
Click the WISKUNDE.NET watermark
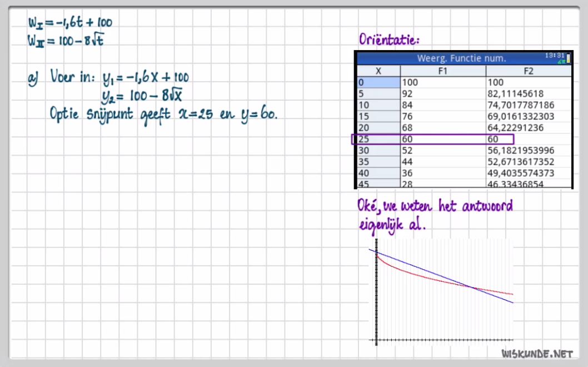pyautogui.click(x=536, y=353)
